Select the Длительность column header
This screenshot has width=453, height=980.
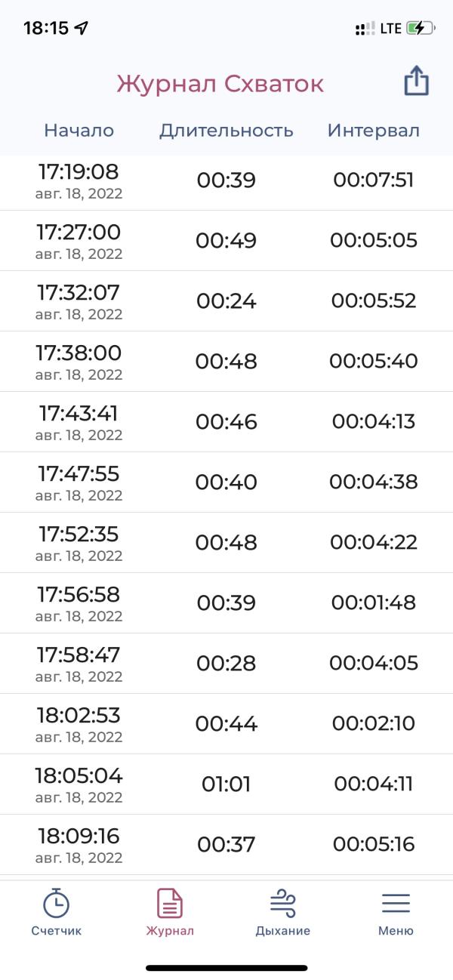(x=226, y=130)
